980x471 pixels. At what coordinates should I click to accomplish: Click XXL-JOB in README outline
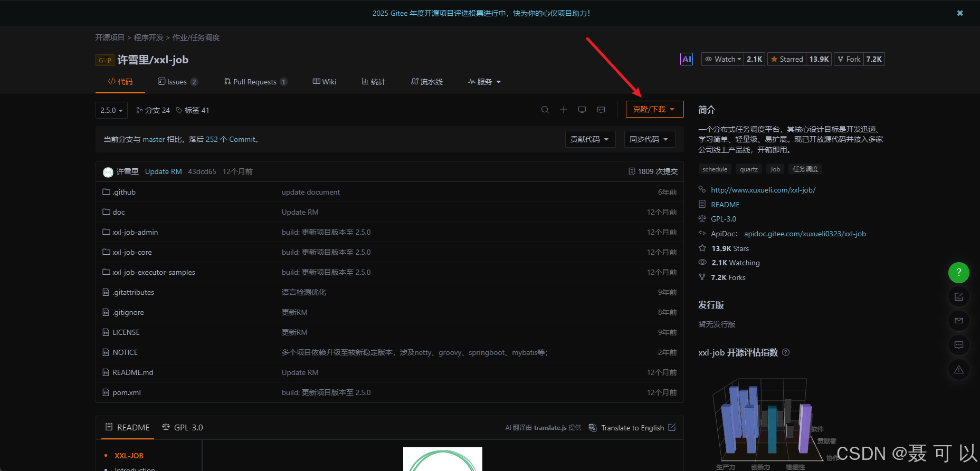pyautogui.click(x=129, y=456)
